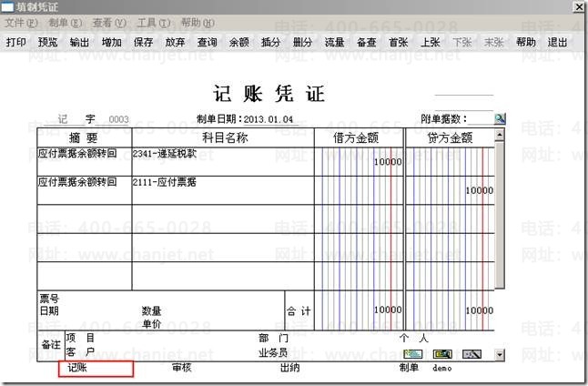Click the 出纳 label at bottom
This screenshot has width=588, height=386.
[x=289, y=368]
